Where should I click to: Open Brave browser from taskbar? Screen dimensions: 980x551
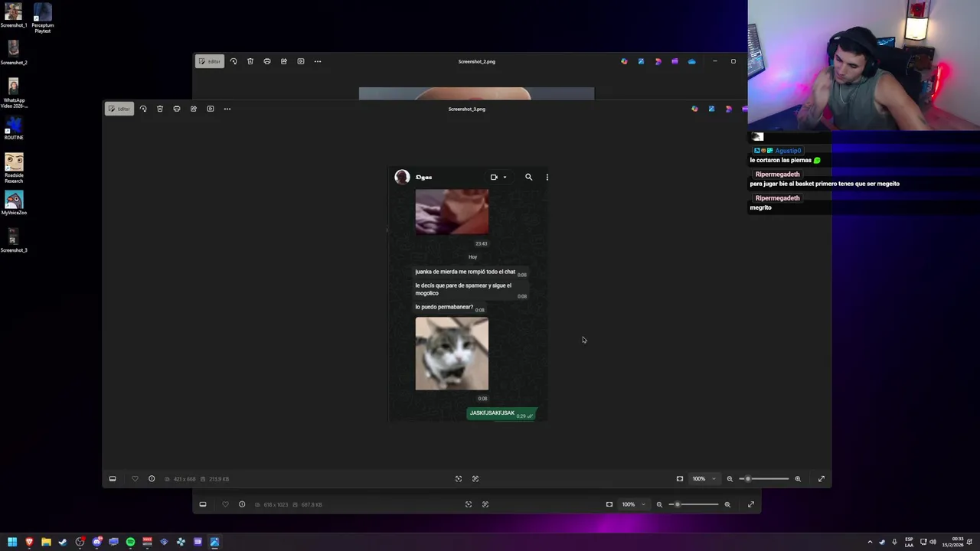(29, 542)
